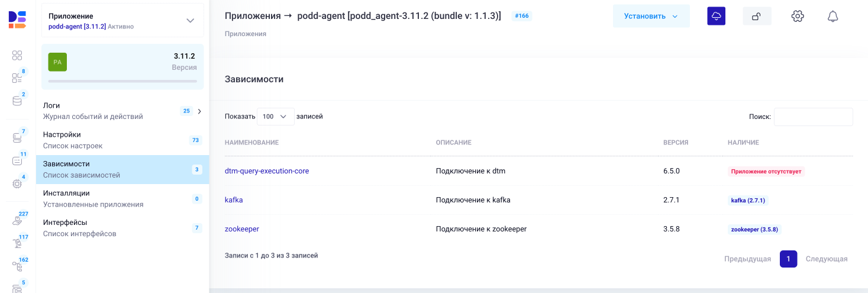
Task: Expand the Логи arrow chevron
Action: tap(199, 111)
